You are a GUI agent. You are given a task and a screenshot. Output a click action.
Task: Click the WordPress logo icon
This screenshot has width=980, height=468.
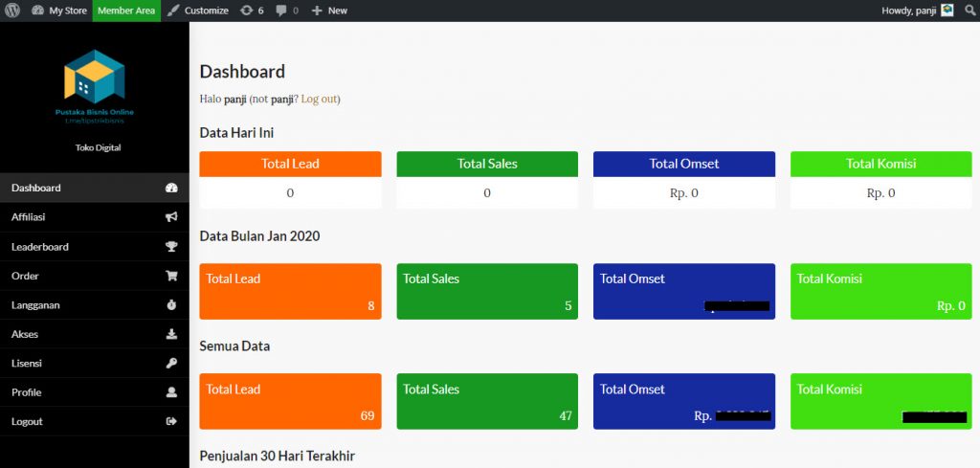point(12,11)
